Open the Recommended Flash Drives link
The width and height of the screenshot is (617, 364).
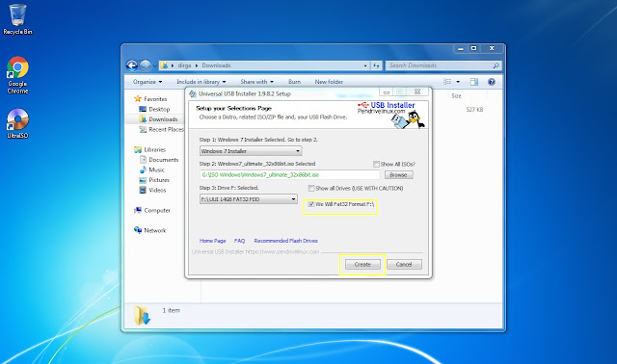(x=286, y=241)
